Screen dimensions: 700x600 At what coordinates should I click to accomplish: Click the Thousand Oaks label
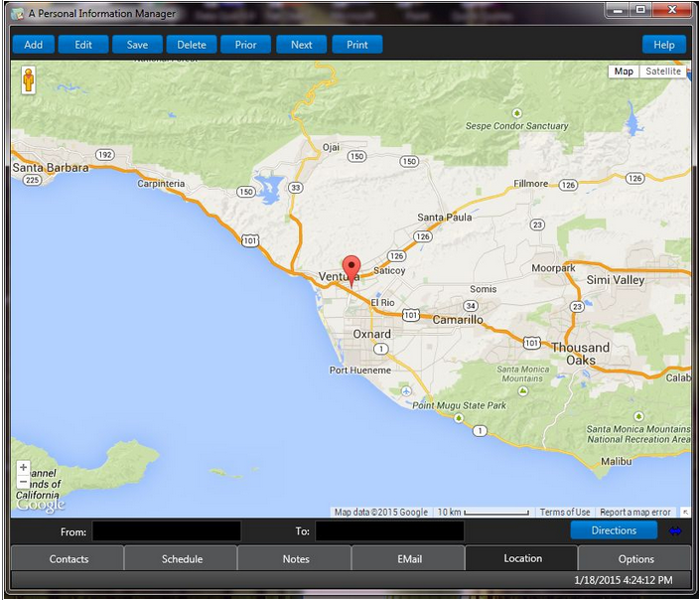[581, 354]
